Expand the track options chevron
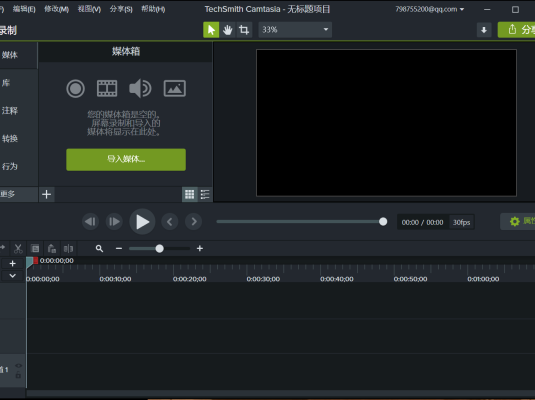Image resolution: width=535 pixels, height=400 pixels. 13,275
